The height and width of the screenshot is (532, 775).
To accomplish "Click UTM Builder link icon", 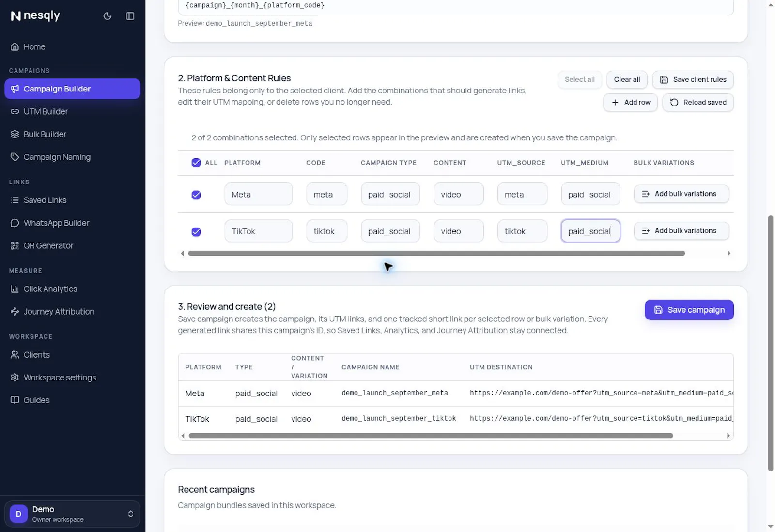I will tap(15, 111).
